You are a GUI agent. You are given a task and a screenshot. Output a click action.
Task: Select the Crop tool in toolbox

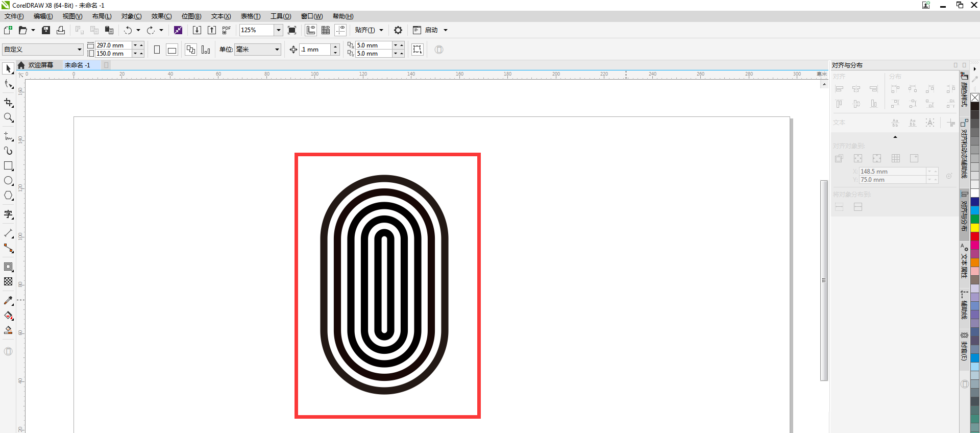(x=8, y=103)
